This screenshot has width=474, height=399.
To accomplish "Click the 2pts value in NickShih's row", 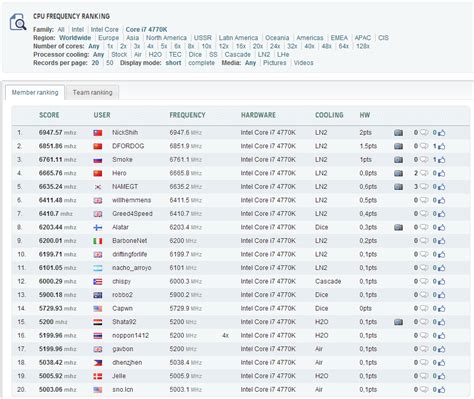I will (365, 133).
